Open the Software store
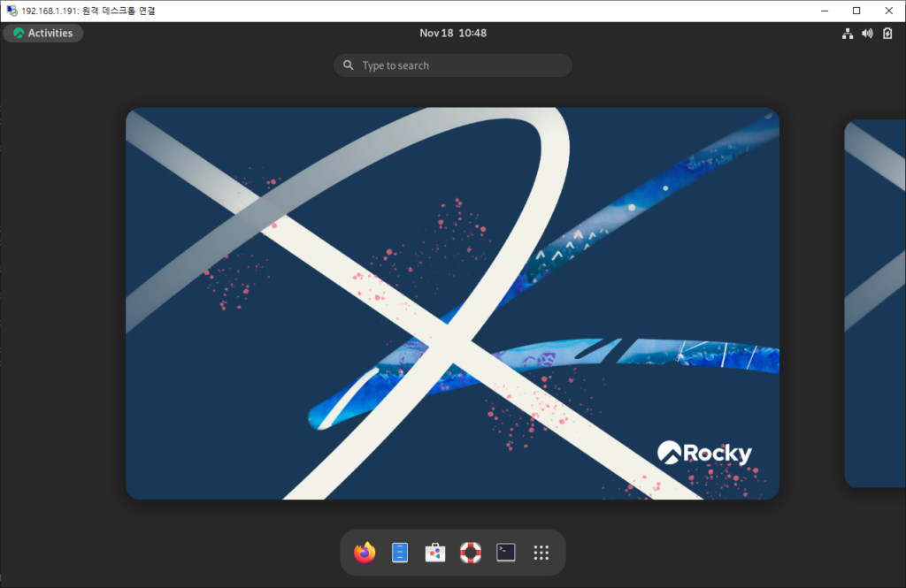This screenshot has width=906, height=588. point(434,552)
